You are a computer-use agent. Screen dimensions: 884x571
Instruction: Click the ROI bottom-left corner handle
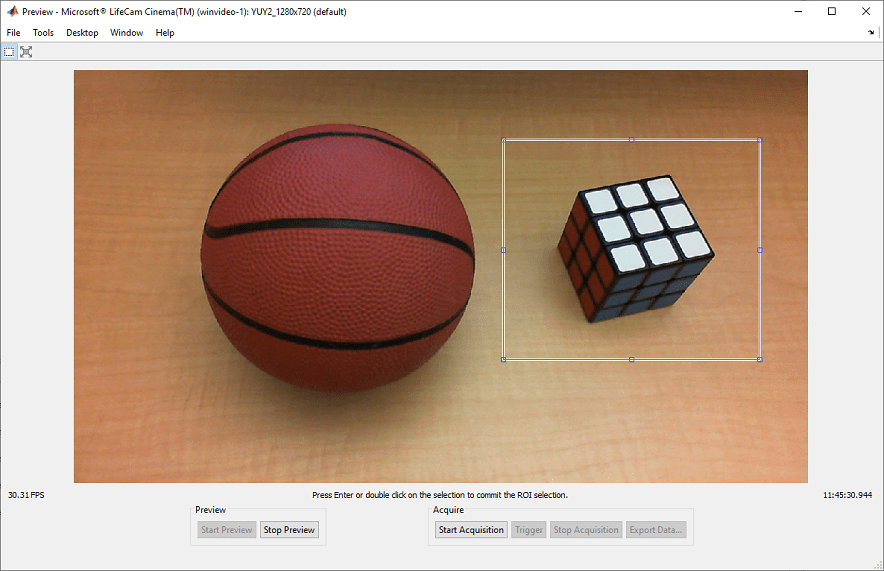pyautogui.click(x=503, y=359)
